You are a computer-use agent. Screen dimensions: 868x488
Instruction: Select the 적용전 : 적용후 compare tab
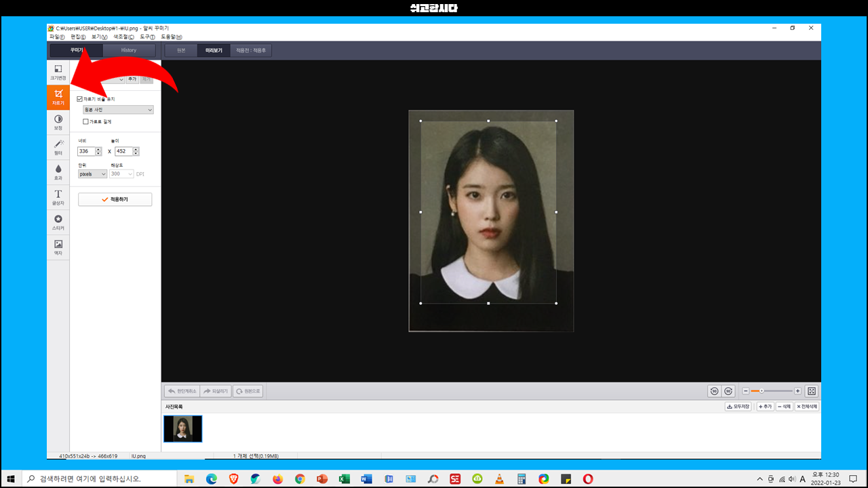[251, 50]
